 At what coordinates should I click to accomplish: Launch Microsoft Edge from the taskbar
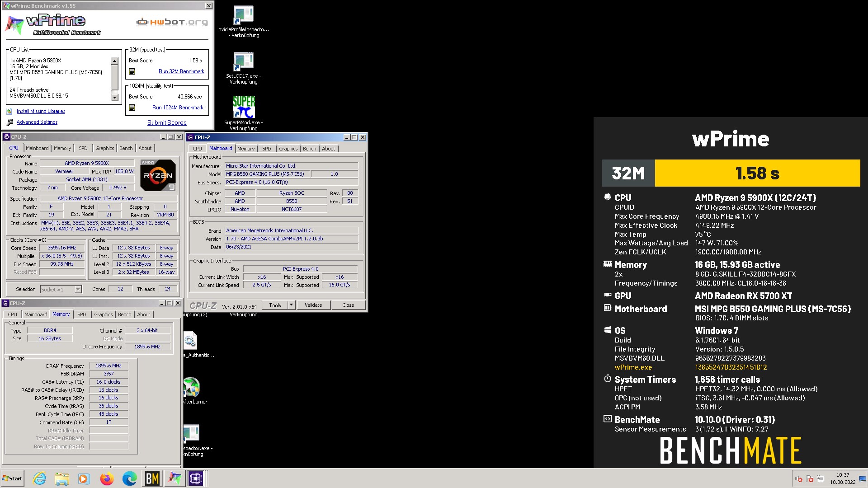[129, 479]
